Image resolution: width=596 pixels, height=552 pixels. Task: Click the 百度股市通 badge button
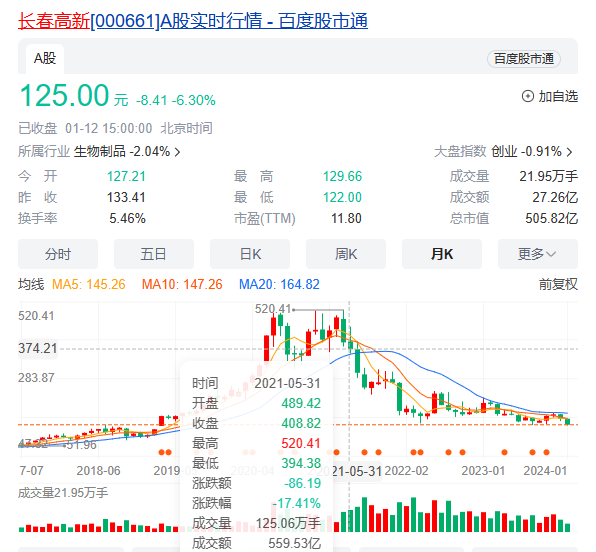point(524,59)
